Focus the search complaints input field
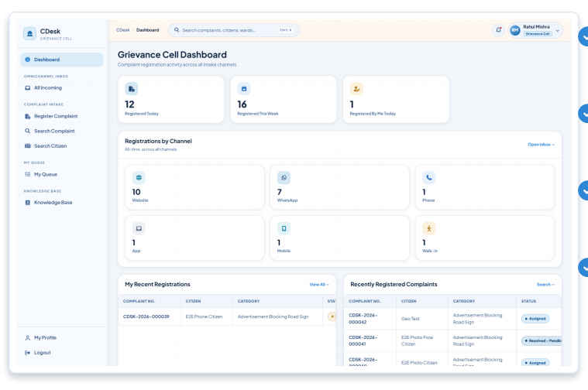Viewport: 588px width, 390px height. tap(234, 30)
